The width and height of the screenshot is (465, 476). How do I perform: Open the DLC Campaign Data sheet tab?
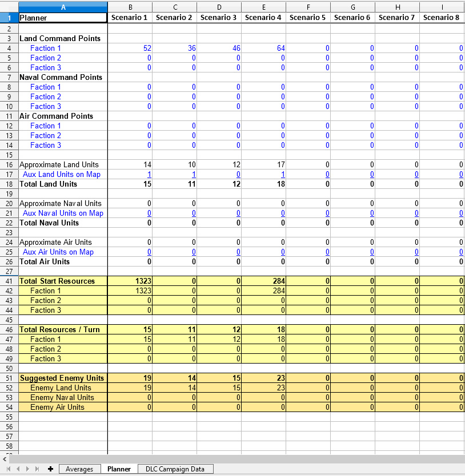coord(175,469)
